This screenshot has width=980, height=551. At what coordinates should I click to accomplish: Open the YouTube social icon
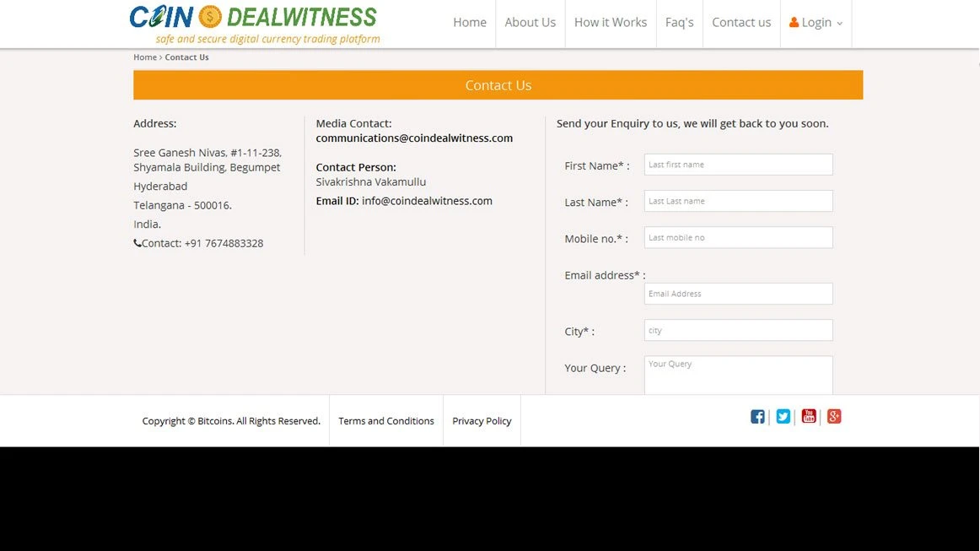pyautogui.click(x=809, y=416)
